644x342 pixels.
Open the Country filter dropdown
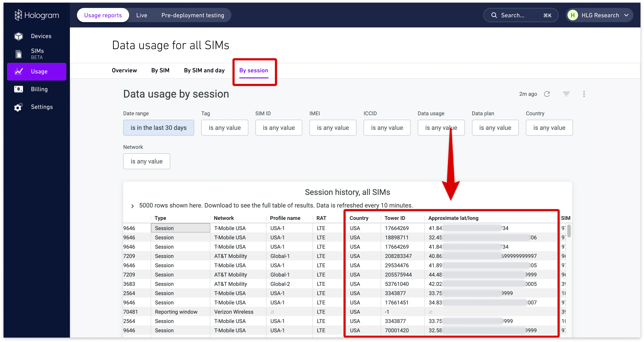[x=549, y=128]
